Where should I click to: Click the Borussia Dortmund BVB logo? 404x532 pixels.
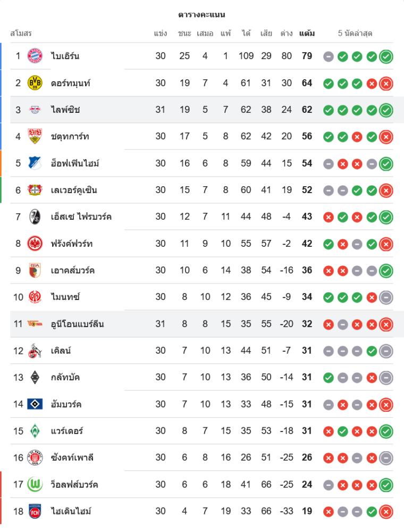[35, 83]
